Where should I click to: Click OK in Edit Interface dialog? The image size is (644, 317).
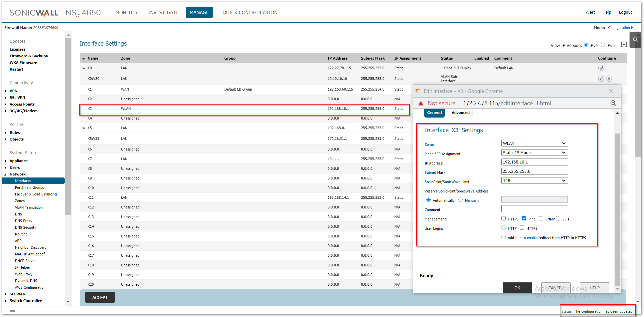pyautogui.click(x=517, y=288)
